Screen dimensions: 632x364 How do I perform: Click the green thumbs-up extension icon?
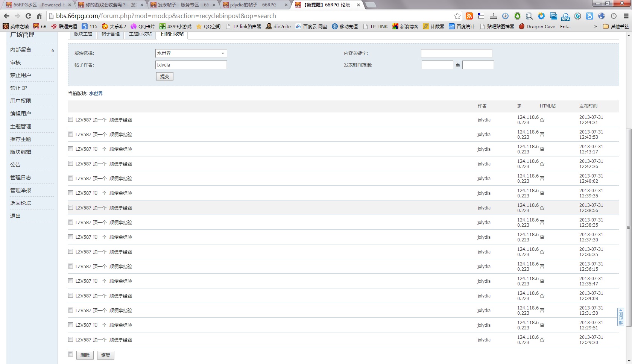pos(517,16)
